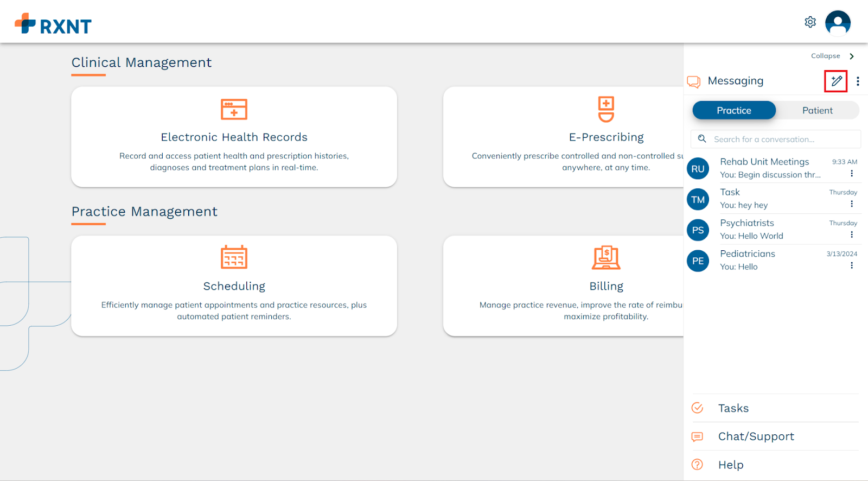Screen dimensions: 868x481
Task: Focus the Search for a conversation field
Action: pos(776,139)
